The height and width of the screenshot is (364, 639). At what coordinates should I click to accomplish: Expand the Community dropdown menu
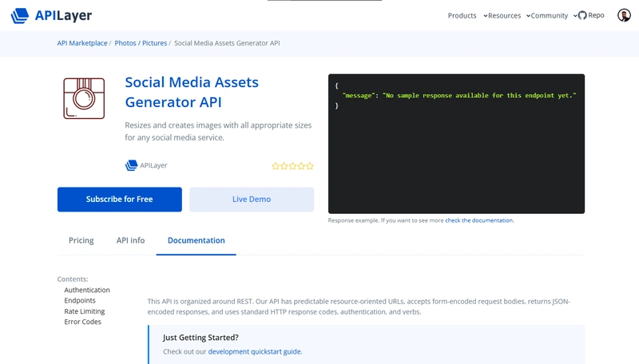coord(554,15)
